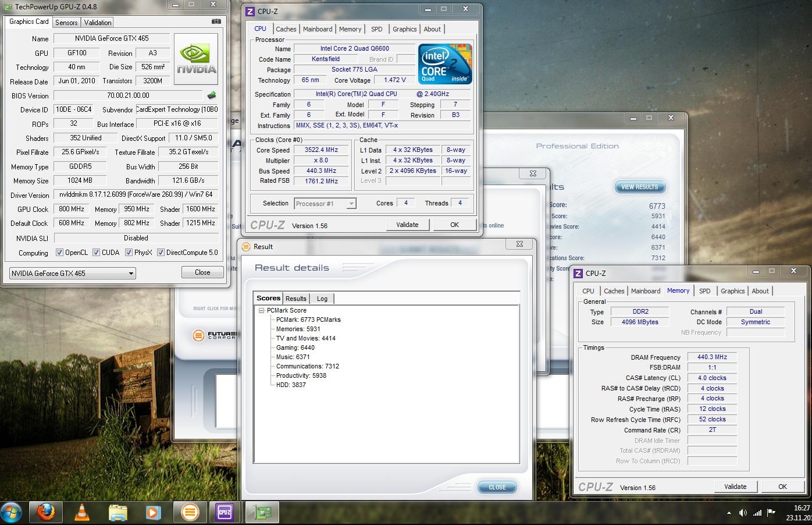
Task: Open Mainboard tab in CPU-Z CPU window
Action: click(318, 29)
